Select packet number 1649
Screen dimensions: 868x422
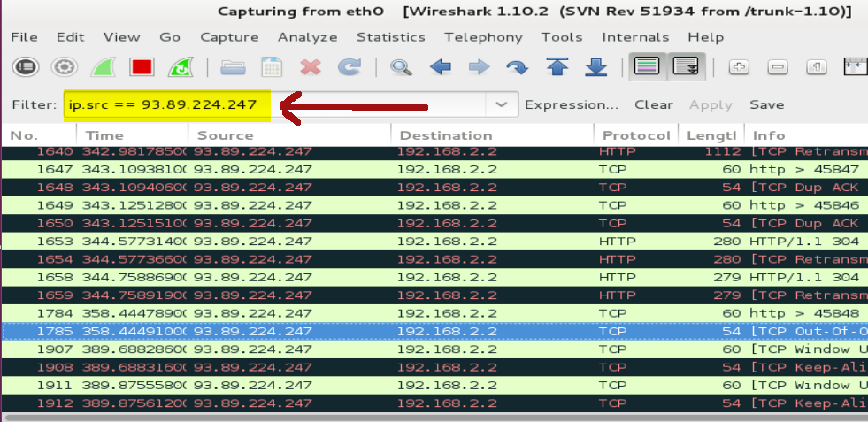tap(434, 205)
